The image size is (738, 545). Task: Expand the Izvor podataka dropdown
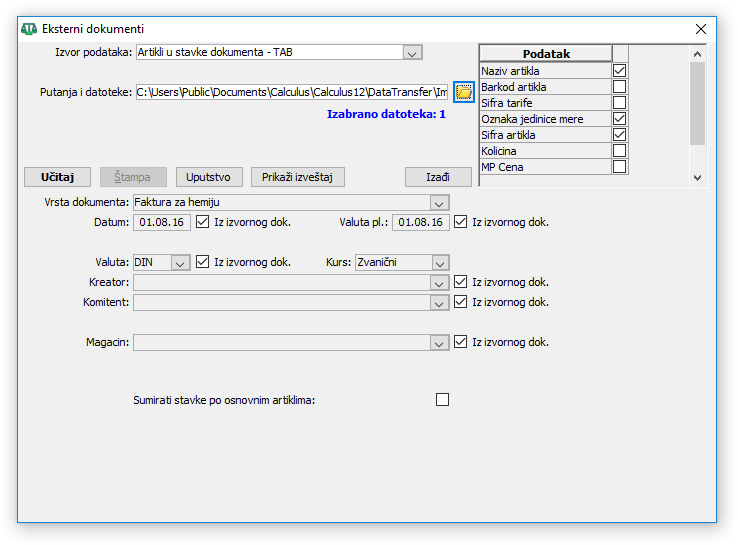tap(412, 52)
